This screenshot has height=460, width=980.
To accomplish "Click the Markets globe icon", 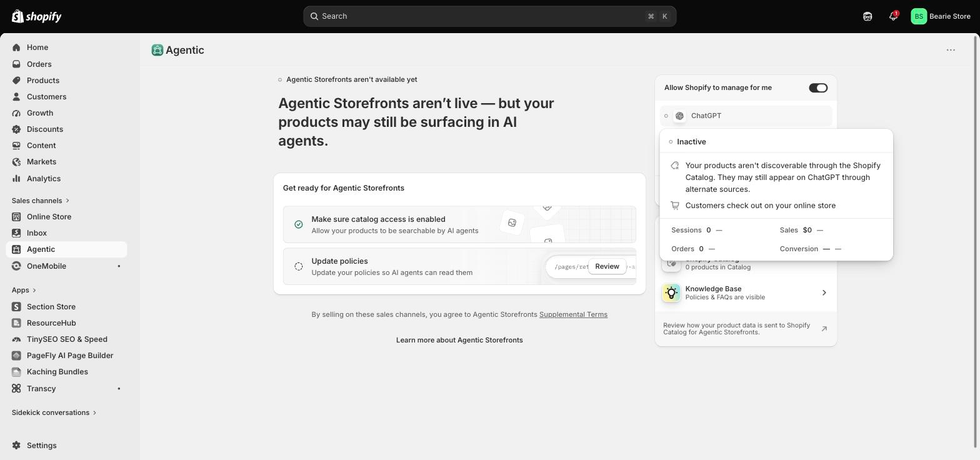I will [x=16, y=161].
